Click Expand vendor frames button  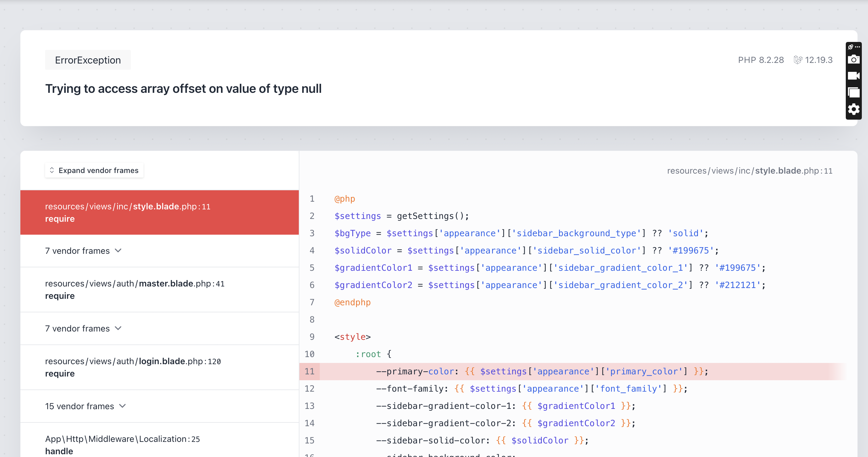pyautogui.click(x=94, y=170)
